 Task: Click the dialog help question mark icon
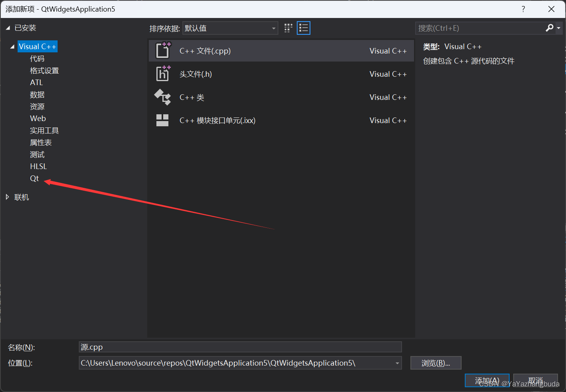[523, 8]
